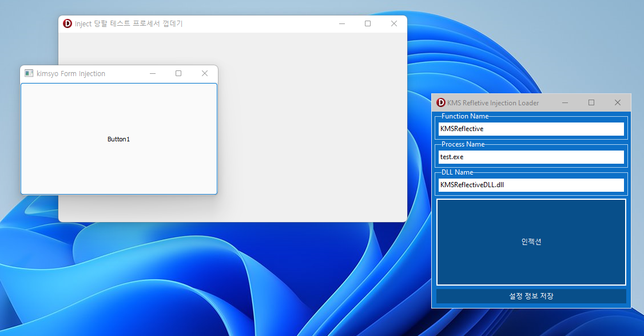Focus the Function Name input field

coord(531,129)
